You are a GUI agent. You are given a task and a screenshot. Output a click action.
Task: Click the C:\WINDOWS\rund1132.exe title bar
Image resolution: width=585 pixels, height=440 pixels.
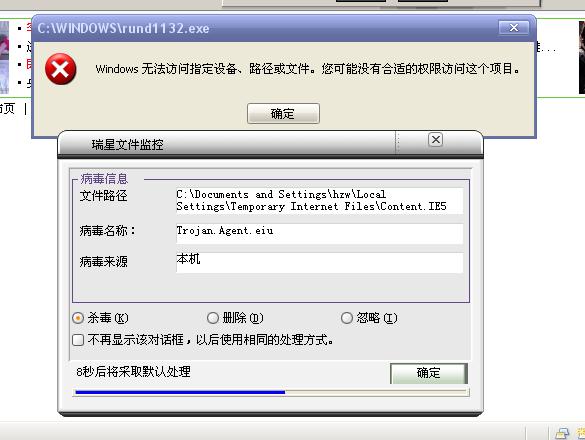tap(284, 28)
